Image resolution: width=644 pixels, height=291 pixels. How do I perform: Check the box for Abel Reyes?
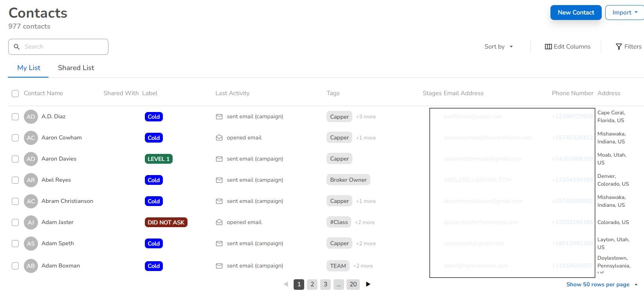15,180
